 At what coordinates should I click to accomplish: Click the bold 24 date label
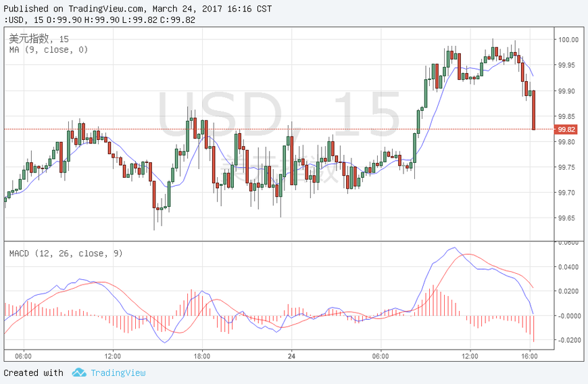[291, 356]
